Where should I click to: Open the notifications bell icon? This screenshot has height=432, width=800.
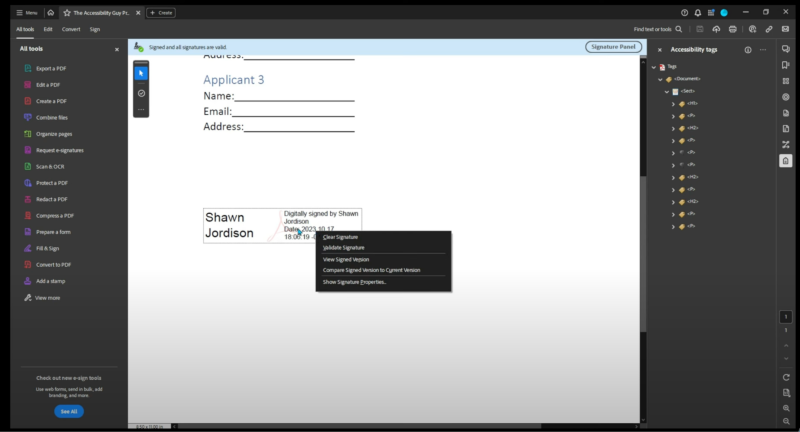pyautogui.click(x=698, y=12)
